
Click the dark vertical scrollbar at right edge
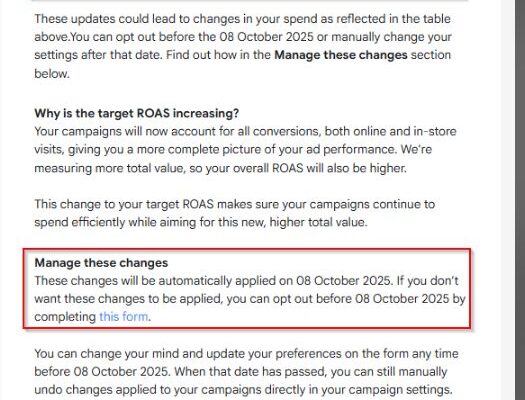(x=520, y=200)
